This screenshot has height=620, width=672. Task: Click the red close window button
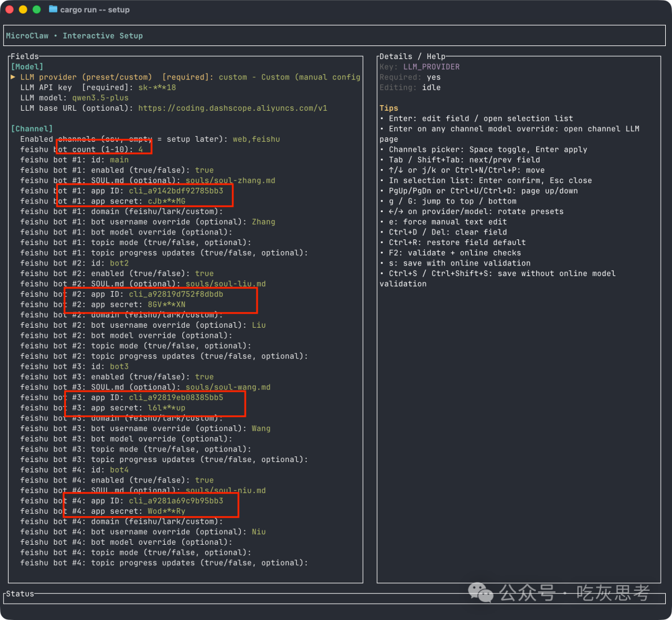pyautogui.click(x=9, y=9)
